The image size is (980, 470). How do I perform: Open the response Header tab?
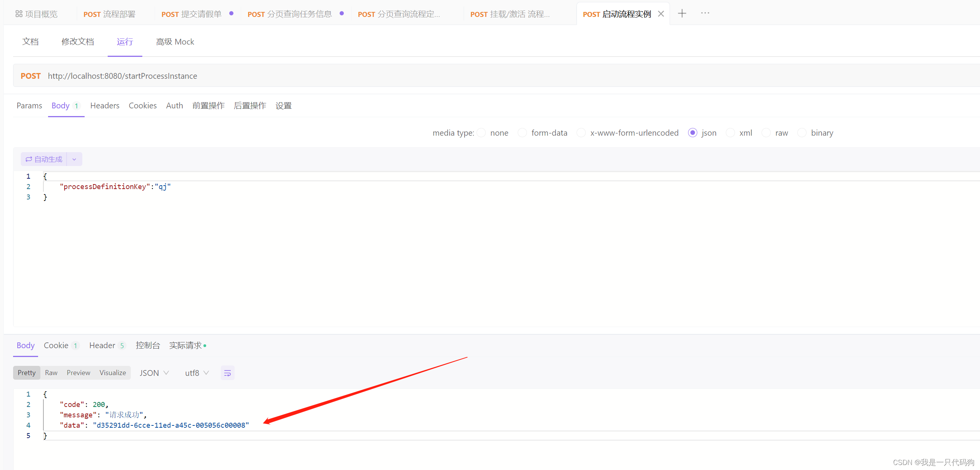(x=107, y=345)
